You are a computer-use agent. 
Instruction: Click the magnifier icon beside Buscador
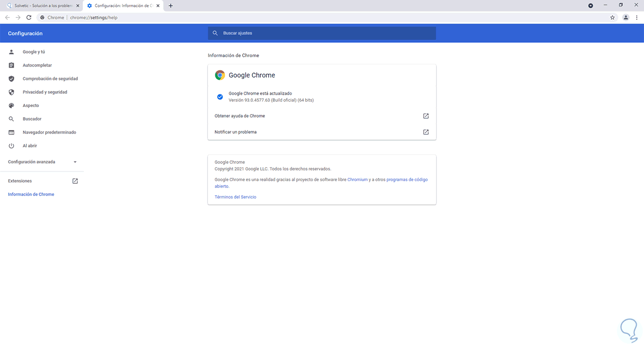click(11, 119)
